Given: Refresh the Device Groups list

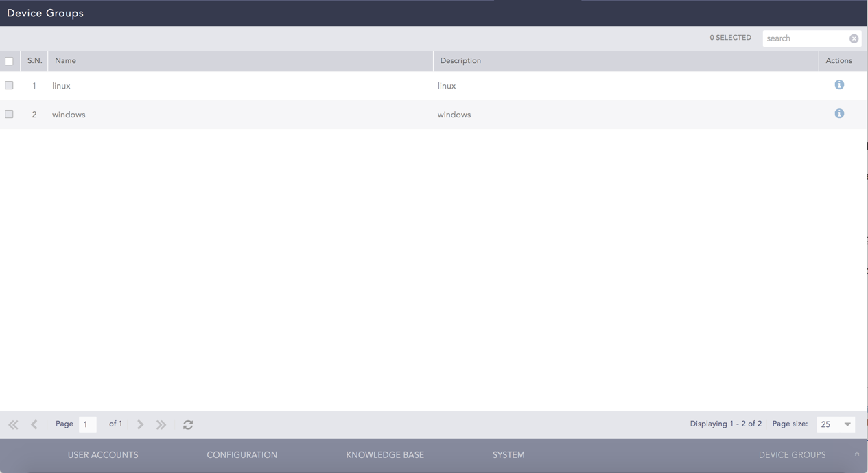Looking at the screenshot, I should [187, 424].
